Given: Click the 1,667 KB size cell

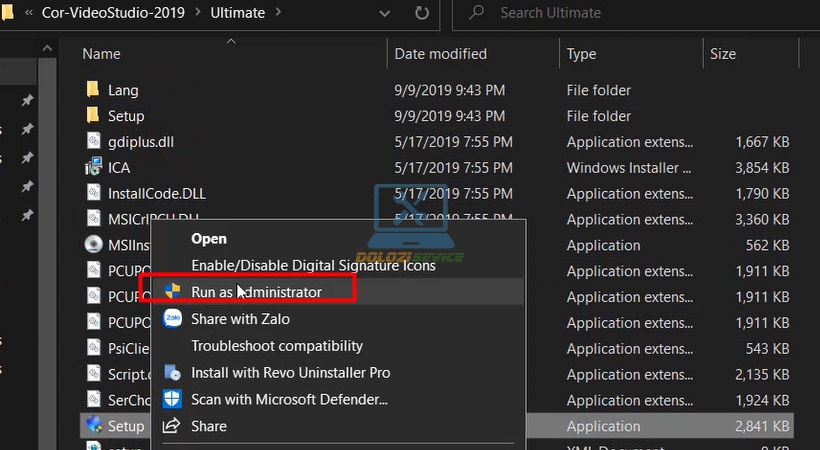Looking at the screenshot, I should (x=762, y=142).
